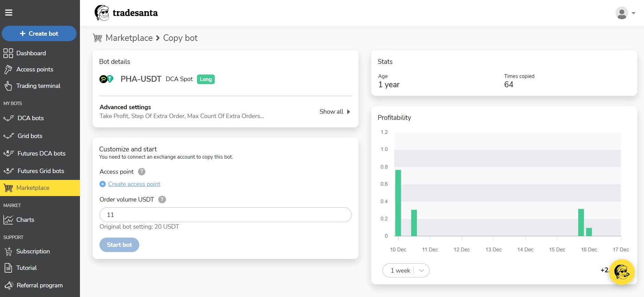Go back via Marketplace breadcrumb link

[129, 38]
